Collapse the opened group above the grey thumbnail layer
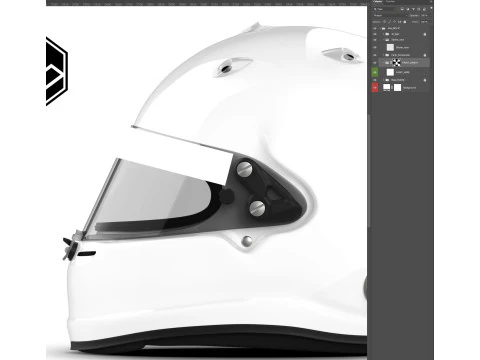This screenshot has height=360, width=480. (x=383, y=40)
